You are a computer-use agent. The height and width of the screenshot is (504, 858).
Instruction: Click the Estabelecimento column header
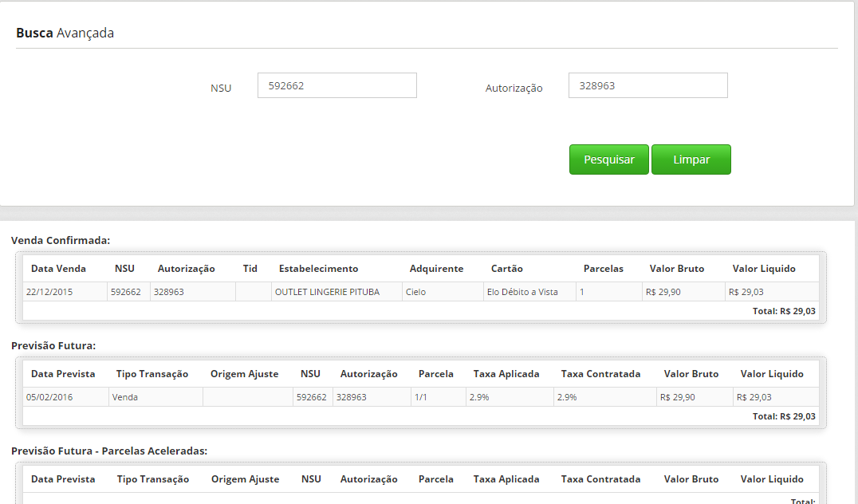pos(318,269)
